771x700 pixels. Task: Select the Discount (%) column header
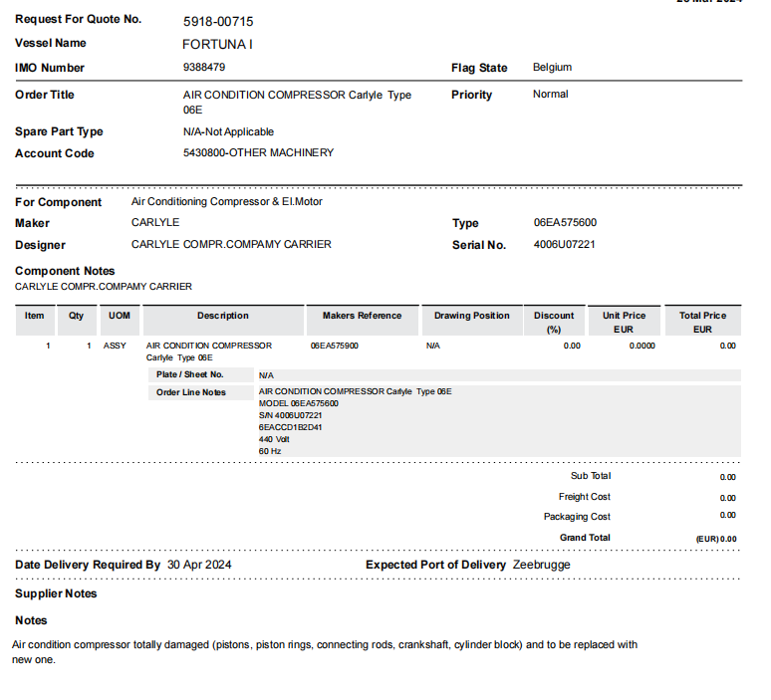tap(554, 321)
